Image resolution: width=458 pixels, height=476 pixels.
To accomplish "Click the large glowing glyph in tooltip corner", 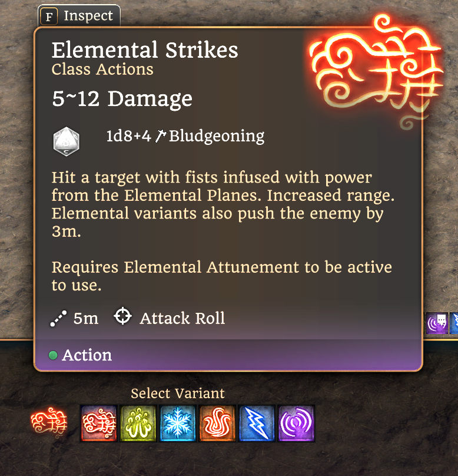I will [376, 73].
